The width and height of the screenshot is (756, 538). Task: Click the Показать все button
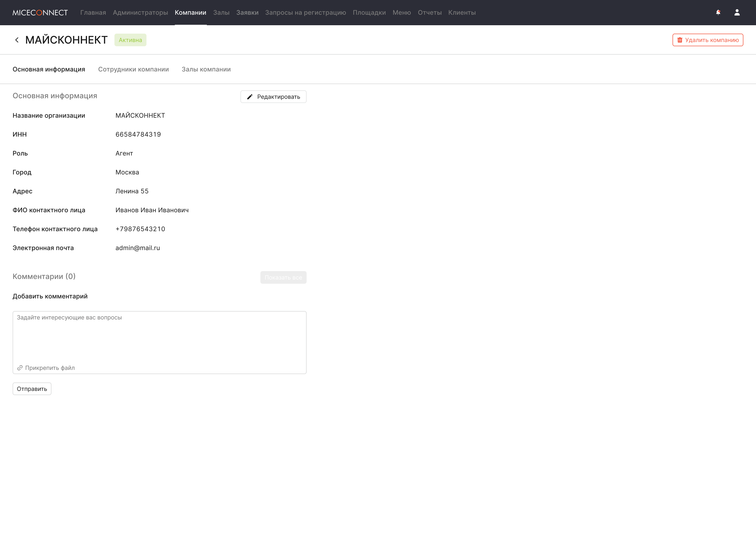coord(283,278)
